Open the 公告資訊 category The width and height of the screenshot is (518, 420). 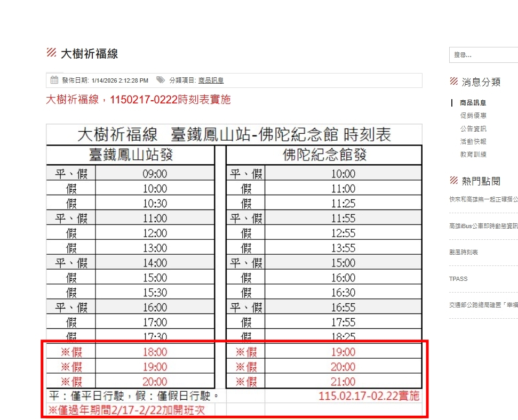point(473,128)
